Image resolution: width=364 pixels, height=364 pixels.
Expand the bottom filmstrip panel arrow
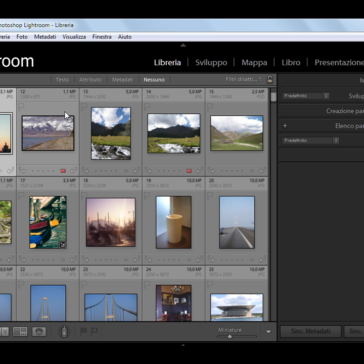(183, 345)
